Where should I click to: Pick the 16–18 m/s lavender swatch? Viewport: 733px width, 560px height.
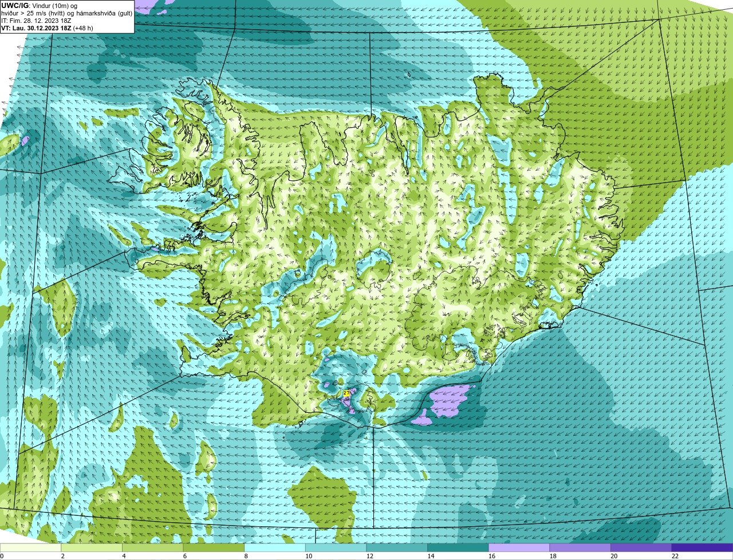coord(519,547)
